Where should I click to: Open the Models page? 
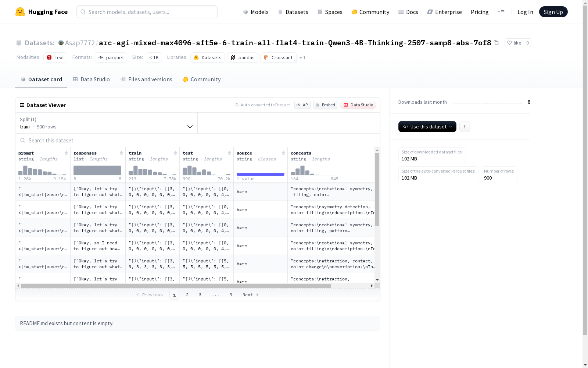coord(256,12)
